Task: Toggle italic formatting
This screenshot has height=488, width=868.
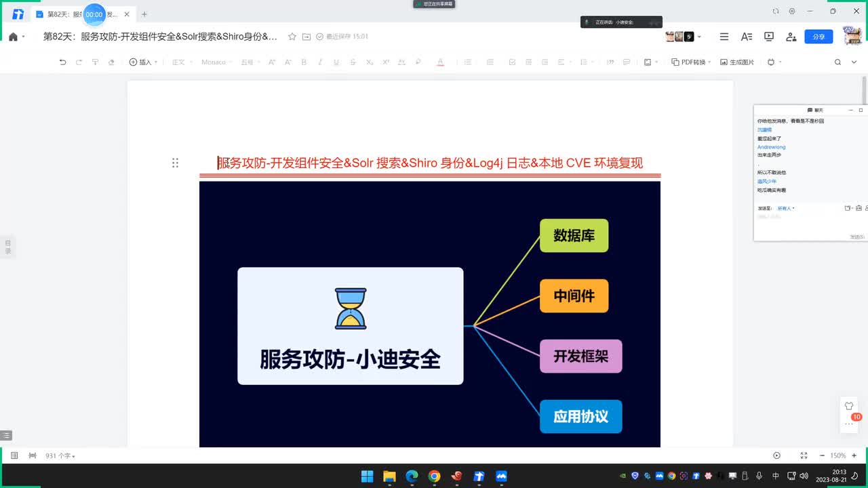Action: point(320,62)
